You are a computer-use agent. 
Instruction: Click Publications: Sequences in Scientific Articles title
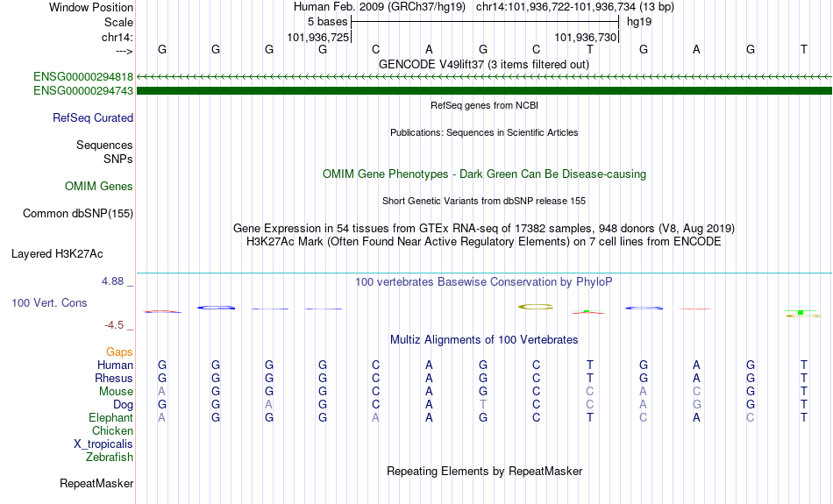click(484, 132)
